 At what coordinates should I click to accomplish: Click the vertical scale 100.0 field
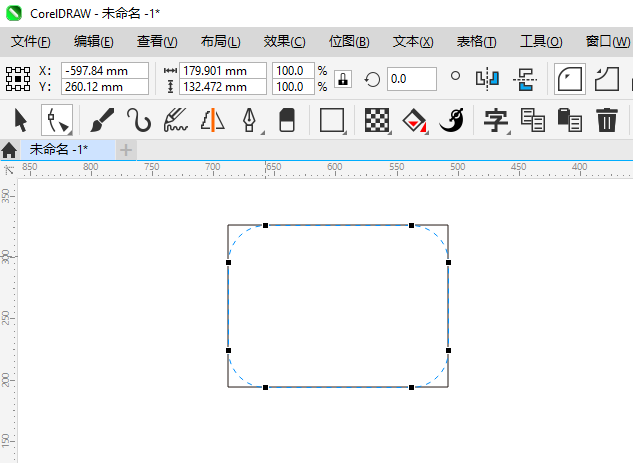click(293, 87)
